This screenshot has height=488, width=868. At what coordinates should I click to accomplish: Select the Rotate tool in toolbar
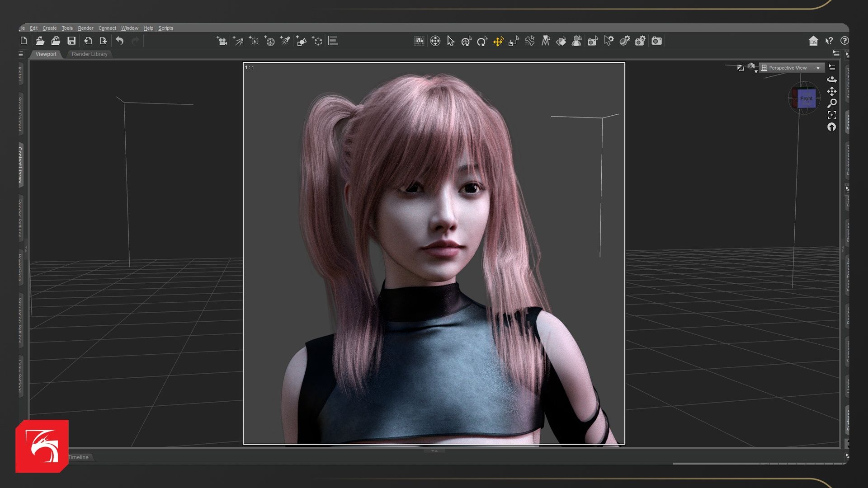(x=482, y=41)
